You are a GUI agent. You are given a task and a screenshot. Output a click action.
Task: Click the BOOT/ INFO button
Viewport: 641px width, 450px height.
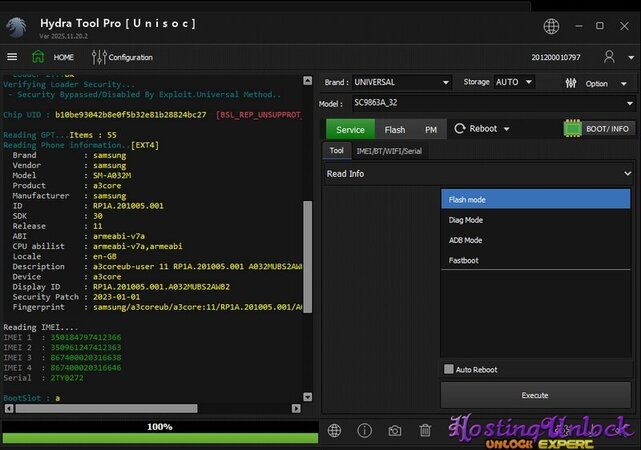click(598, 129)
